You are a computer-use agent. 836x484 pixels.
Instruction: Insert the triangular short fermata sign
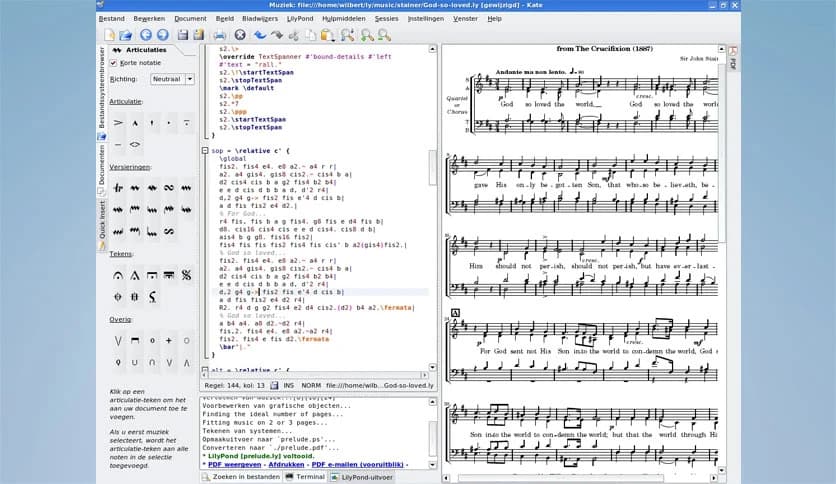tap(135, 275)
